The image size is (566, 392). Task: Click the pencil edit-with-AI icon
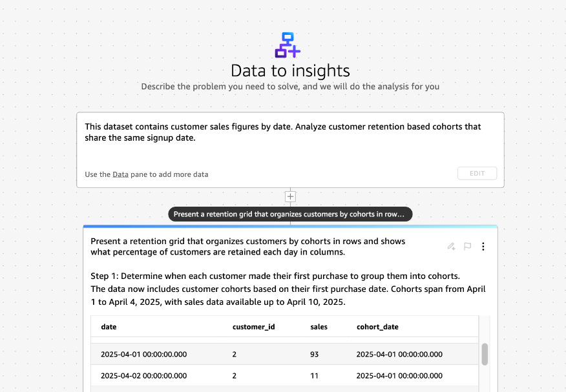coord(451,246)
